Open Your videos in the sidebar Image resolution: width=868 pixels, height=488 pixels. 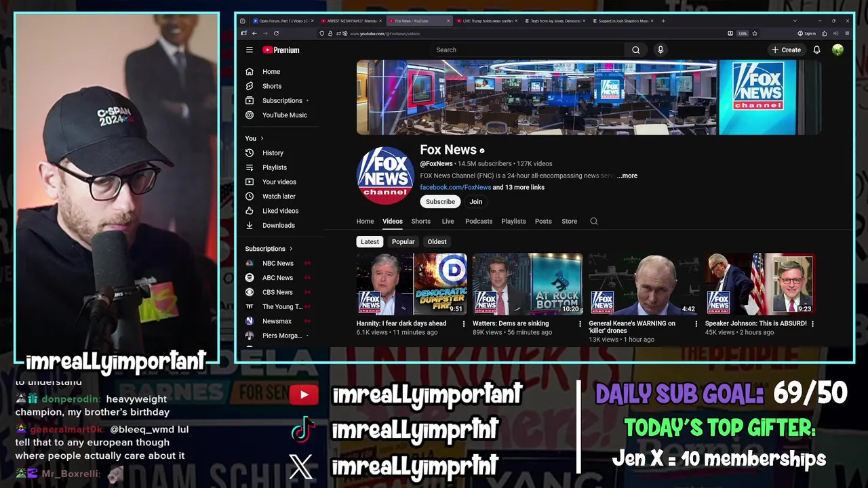pyautogui.click(x=279, y=182)
